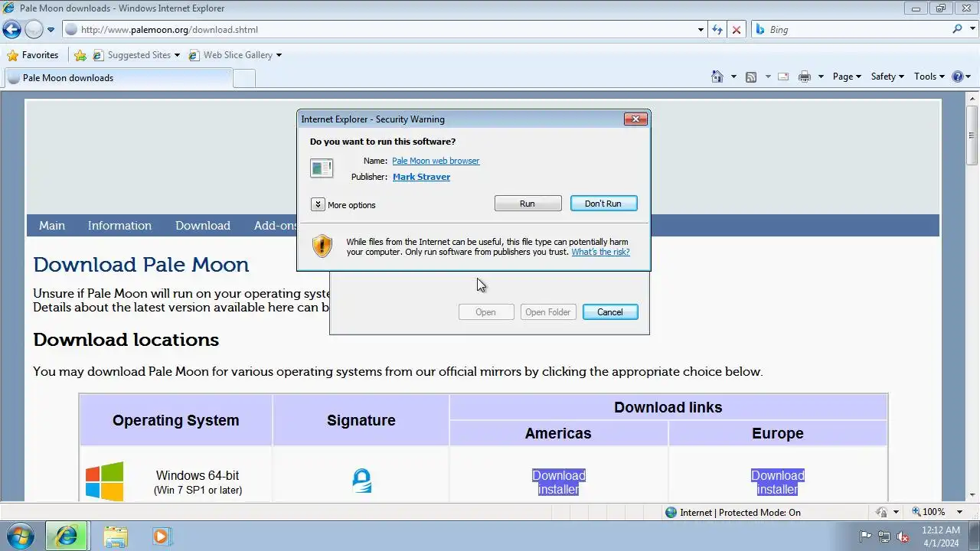Expand the Home button dropdown arrow
The image size is (980, 551).
733,77
